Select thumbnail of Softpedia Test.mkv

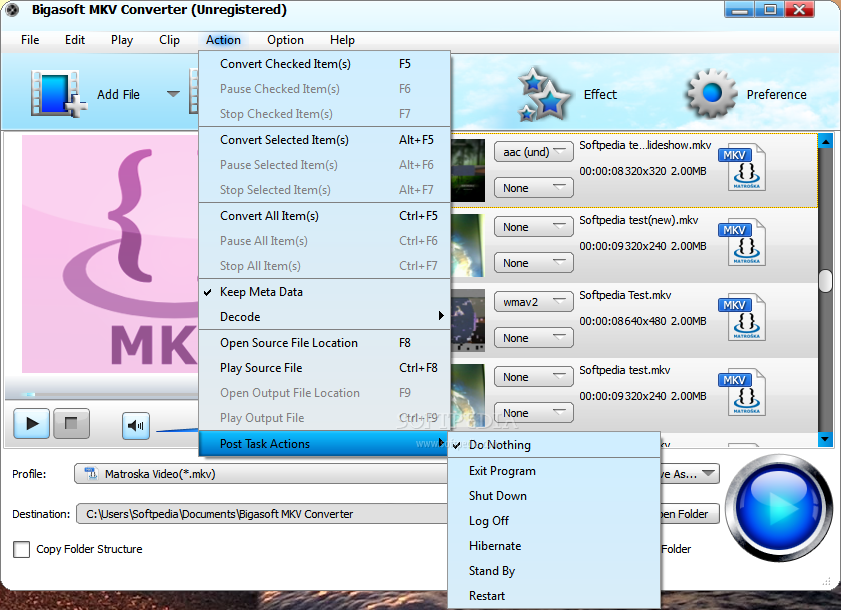[x=468, y=320]
